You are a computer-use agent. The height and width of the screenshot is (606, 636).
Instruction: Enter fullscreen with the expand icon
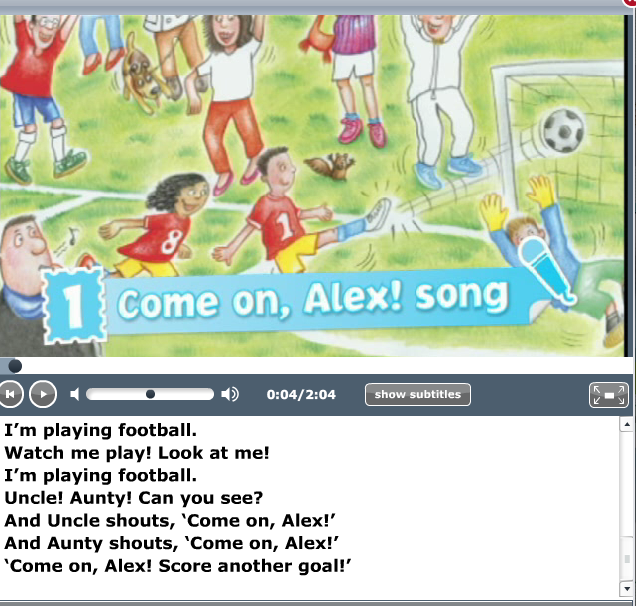pos(609,395)
